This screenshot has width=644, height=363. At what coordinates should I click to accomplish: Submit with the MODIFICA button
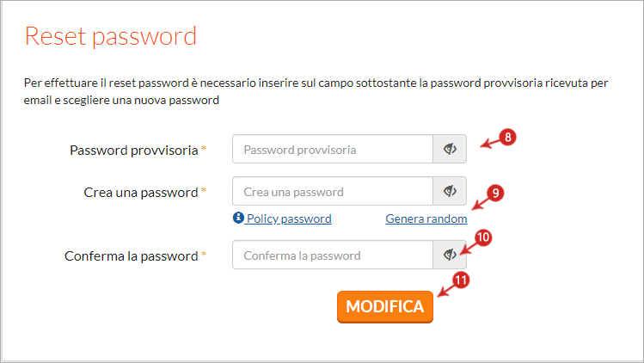385,307
